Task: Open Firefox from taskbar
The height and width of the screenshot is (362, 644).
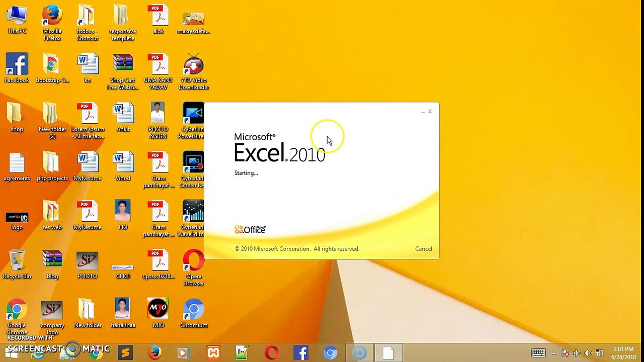Action: (x=154, y=353)
